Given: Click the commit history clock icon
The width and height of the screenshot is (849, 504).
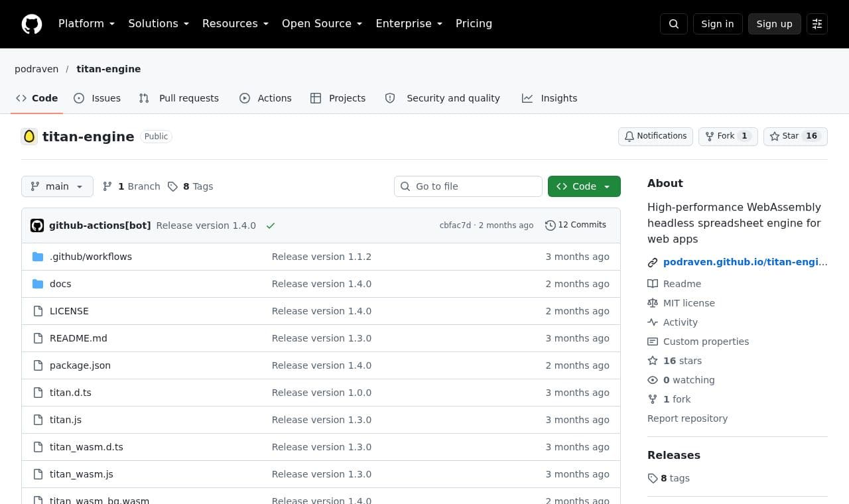Looking at the screenshot, I should tap(551, 225).
